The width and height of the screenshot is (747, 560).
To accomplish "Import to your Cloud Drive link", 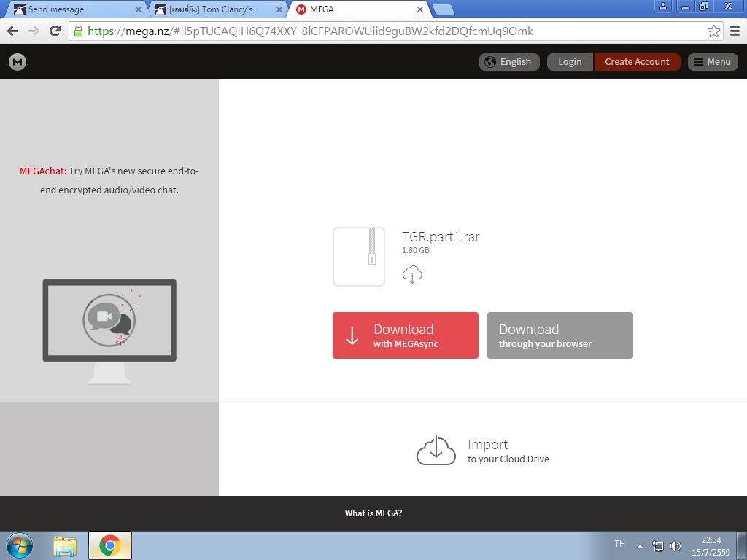I will click(508, 451).
